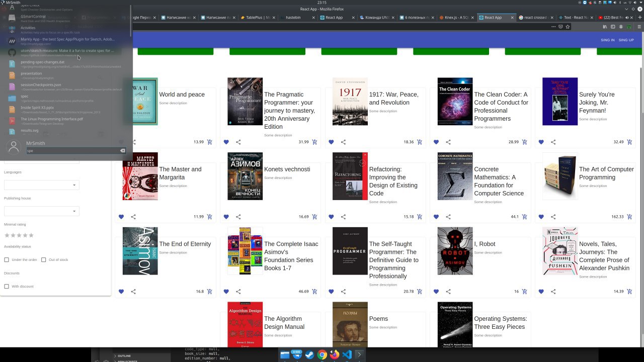Screen dimensions: 644x362
Task: Add 1917: War, Peace, and Revolution to cart
Action: coord(420,142)
